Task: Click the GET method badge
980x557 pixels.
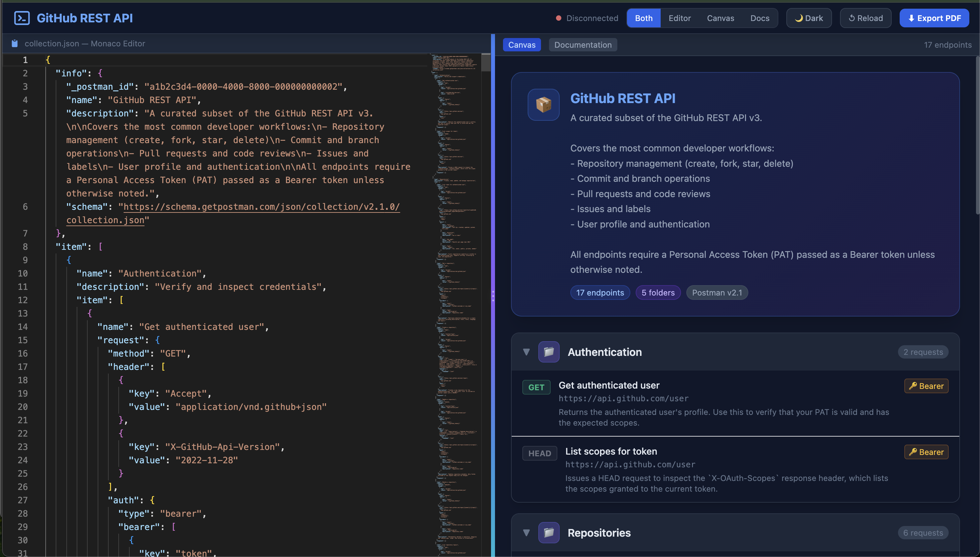Action: click(x=536, y=387)
